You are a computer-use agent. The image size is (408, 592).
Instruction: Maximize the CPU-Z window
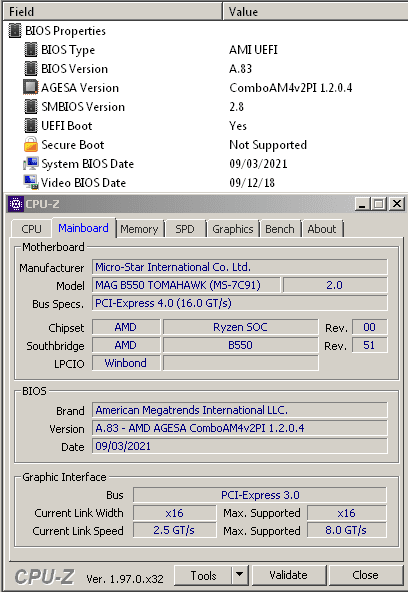pyautogui.click(x=379, y=204)
